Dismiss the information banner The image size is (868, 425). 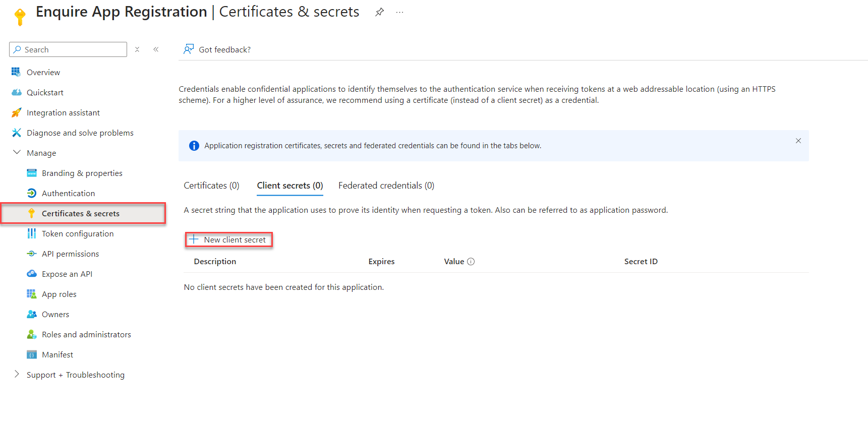[x=798, y=141]
